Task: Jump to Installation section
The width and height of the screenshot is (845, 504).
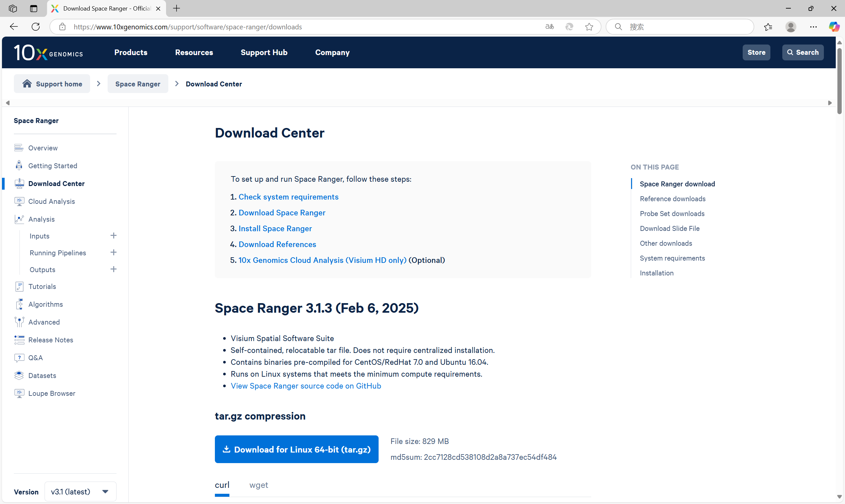Action: [x=657, y=273]
